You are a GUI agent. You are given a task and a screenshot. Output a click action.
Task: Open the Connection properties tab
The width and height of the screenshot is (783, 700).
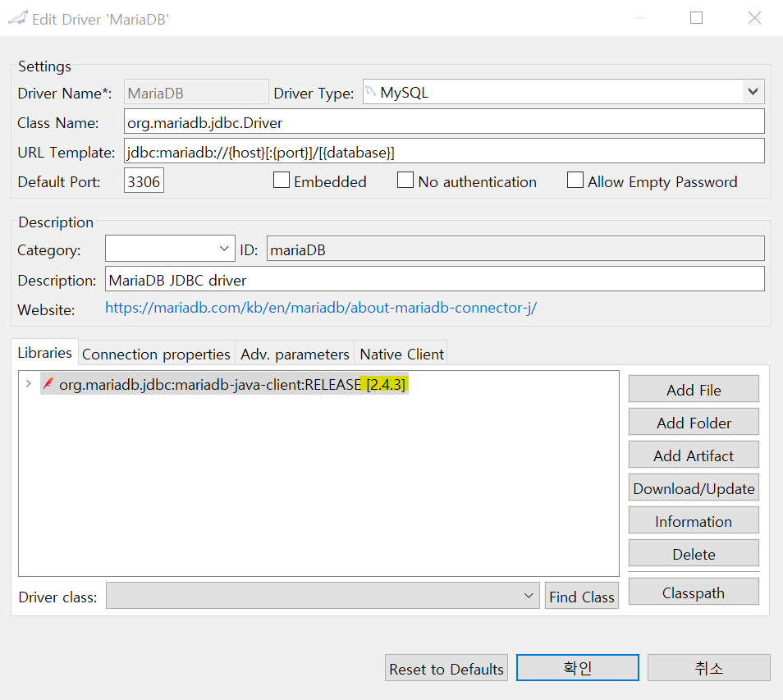coord(156,354)
